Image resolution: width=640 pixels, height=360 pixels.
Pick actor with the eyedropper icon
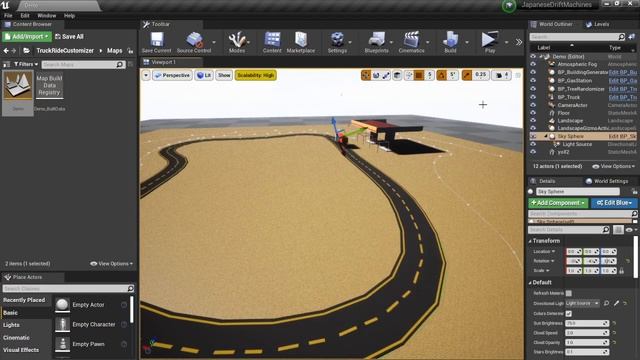[x=616, y=303]
